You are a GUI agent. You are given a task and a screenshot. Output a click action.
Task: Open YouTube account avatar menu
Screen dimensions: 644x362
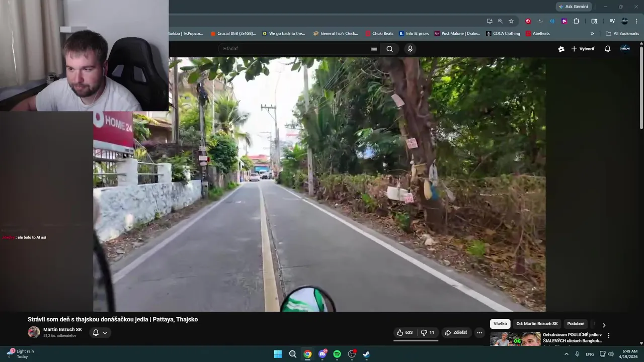click(625, 48)
